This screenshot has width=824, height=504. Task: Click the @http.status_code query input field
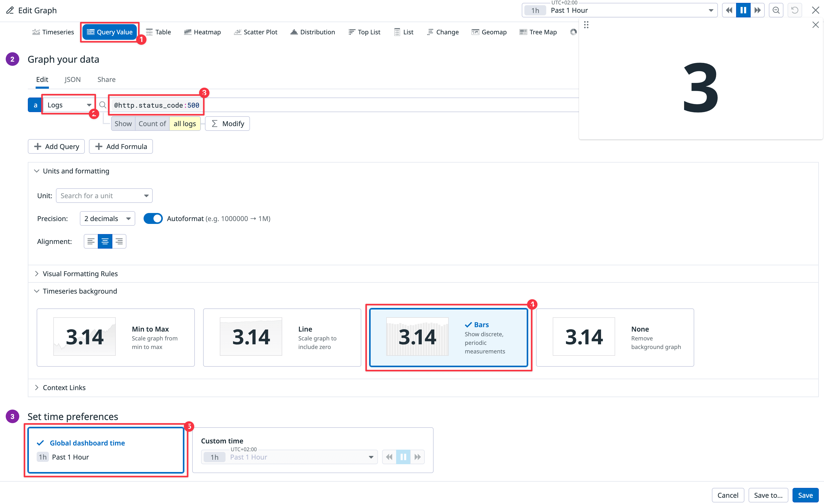tap(156, 105)
